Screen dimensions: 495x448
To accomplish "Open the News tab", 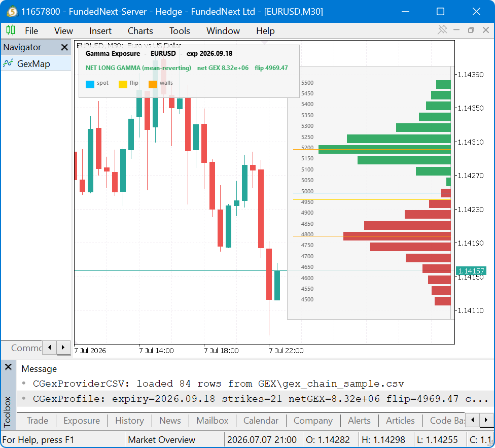I will pyautogui.click(x=170, y=421).
